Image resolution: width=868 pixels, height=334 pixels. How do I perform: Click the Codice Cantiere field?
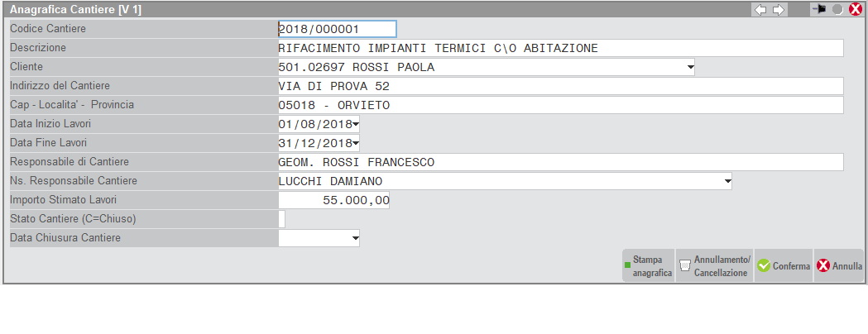(x=337, y=30)
